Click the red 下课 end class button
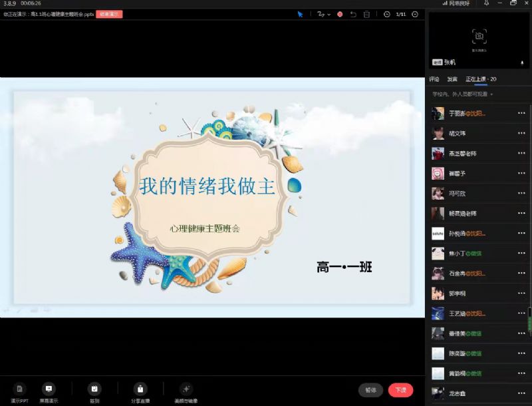The height and width of the screenshot is (406, 532). 400,390
